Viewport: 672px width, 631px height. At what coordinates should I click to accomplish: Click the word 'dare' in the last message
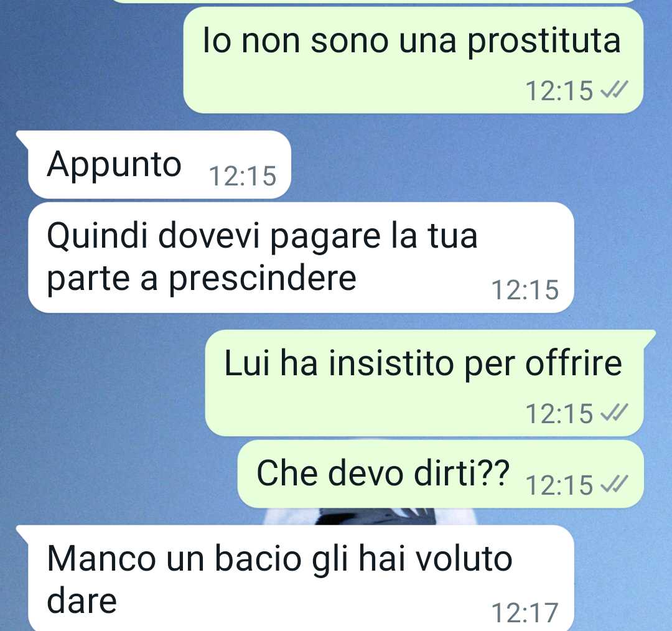pyautogui.click(x=82, y=601)
